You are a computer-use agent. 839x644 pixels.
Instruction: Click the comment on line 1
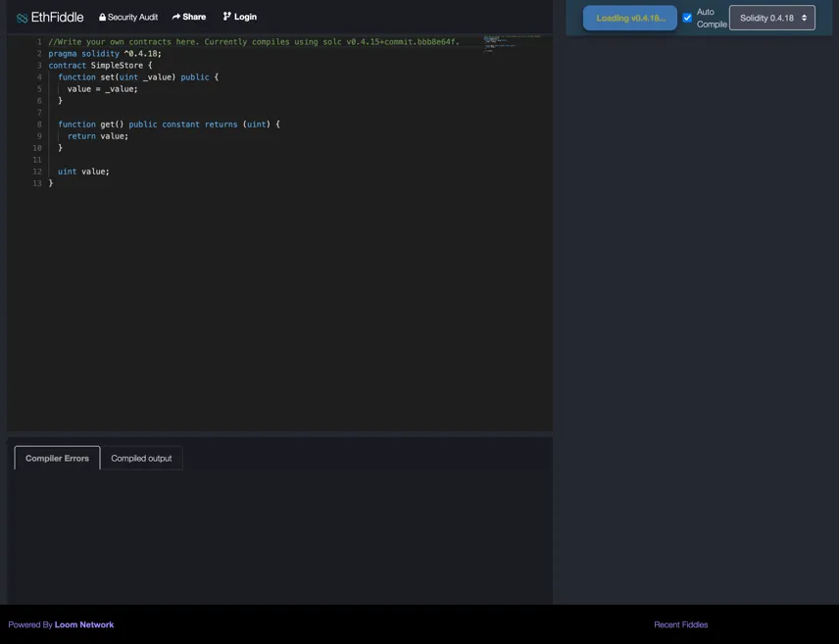[x=254, y=42]
